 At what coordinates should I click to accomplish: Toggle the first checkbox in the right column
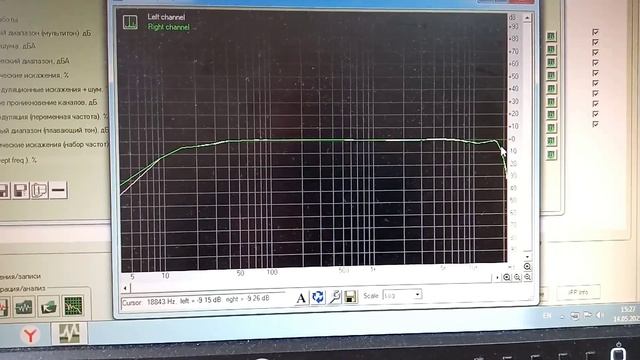click(x=595, y=32)
